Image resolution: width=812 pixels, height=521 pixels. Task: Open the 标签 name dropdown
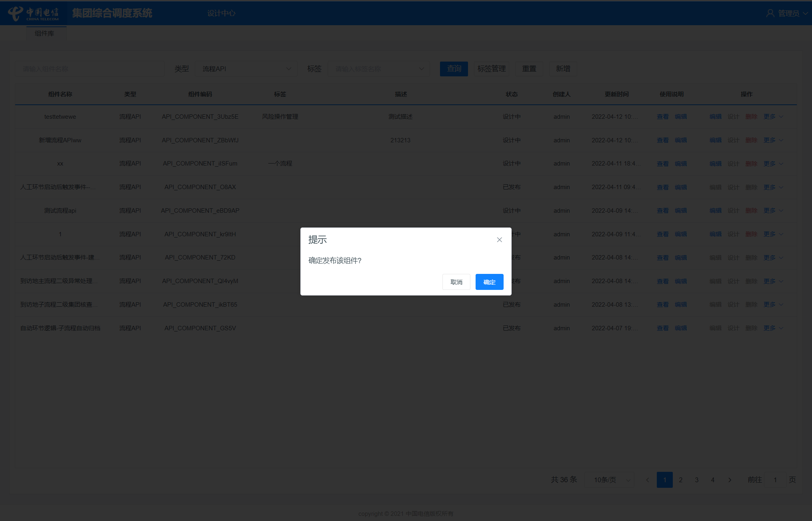coord(378,69)
